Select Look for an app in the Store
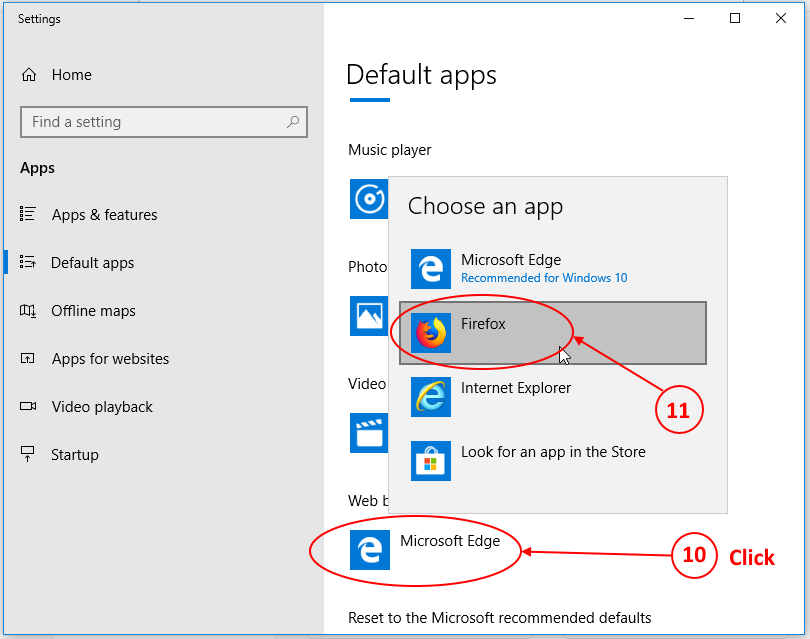Viewport: 810px width, 639px height. click(x=553, y=461)
